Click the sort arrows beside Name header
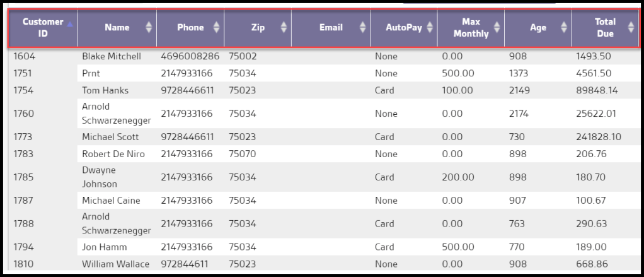644x277 pixels. (x=149, y=27)
